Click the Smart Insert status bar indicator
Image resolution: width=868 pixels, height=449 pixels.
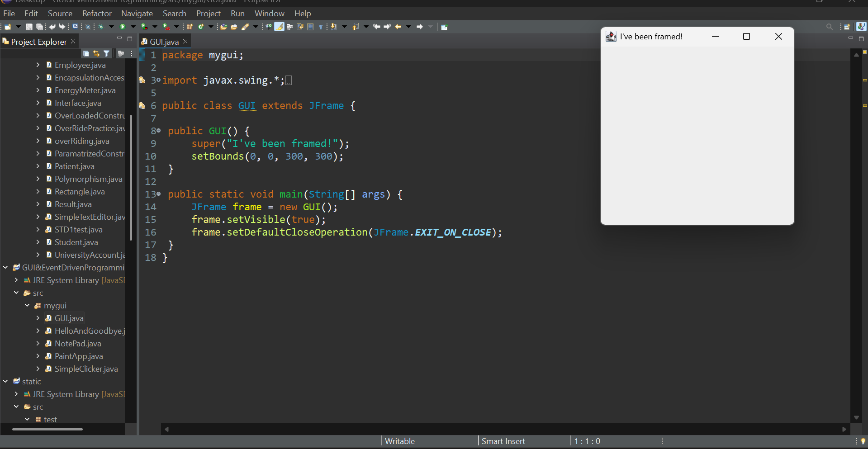click(x=503, y=441)
